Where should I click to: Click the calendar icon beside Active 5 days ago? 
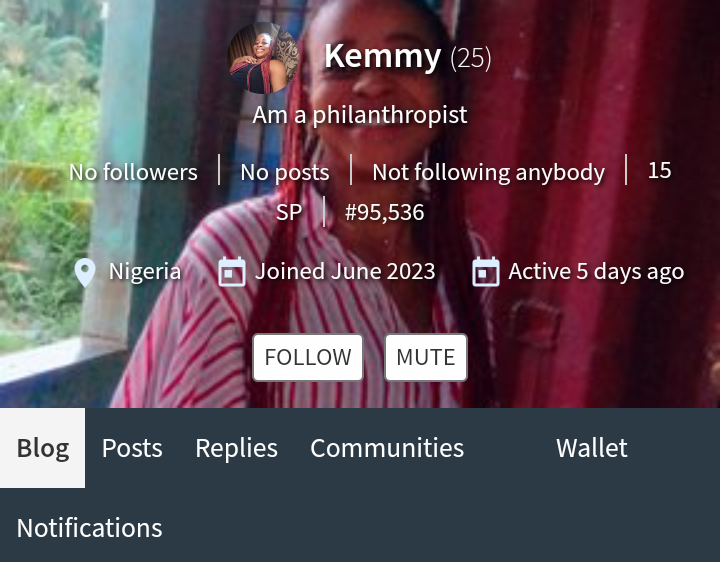486,272
